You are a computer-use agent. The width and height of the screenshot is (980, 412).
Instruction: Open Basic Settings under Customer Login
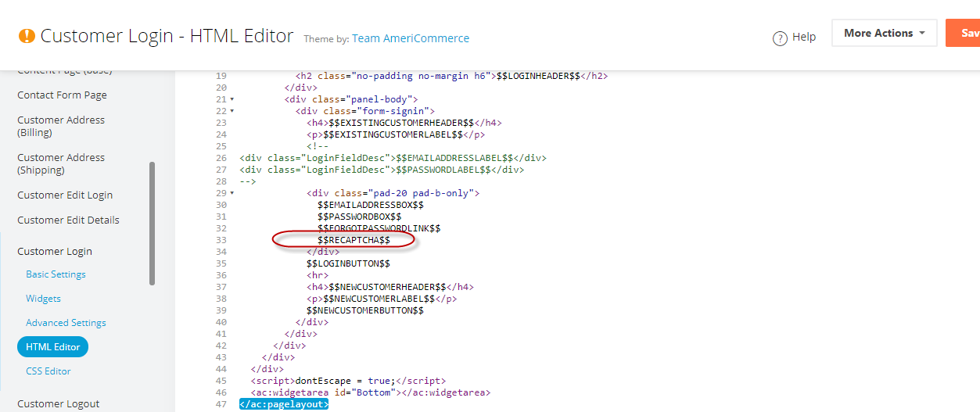click(x=56, y=274)
